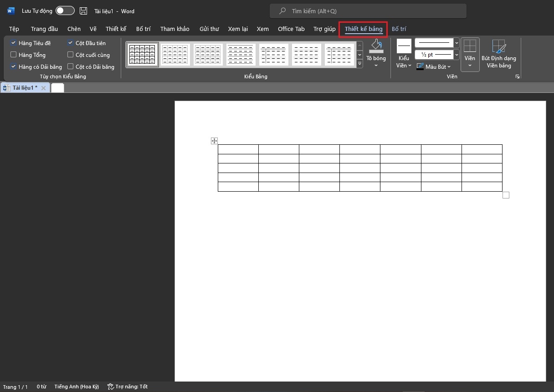Check the Cột cuối cùng option
Viewport: 554px width, 392px height.
tap(70, 55)
